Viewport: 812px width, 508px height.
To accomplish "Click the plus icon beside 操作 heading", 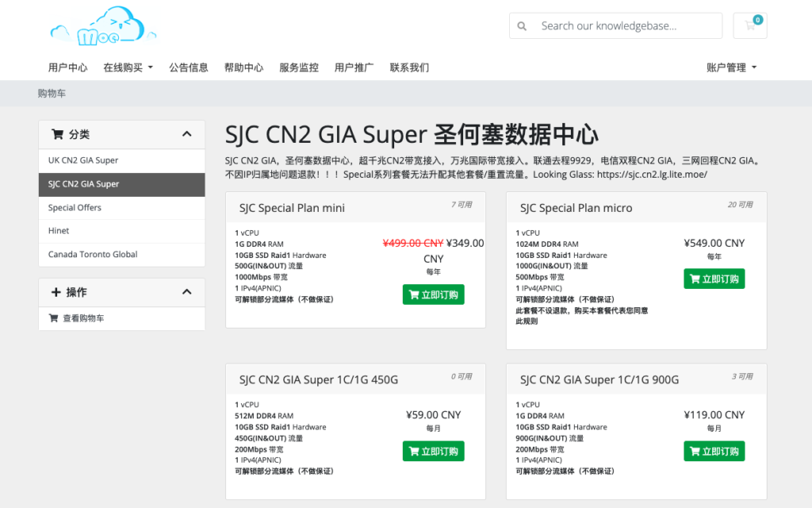I will (x=56, y=292).
